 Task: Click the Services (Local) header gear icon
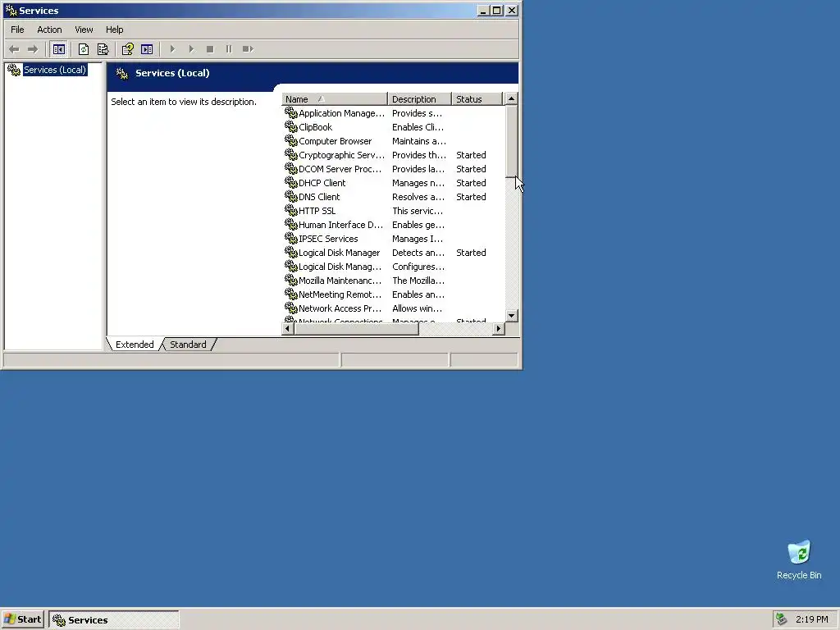[122, 73]
